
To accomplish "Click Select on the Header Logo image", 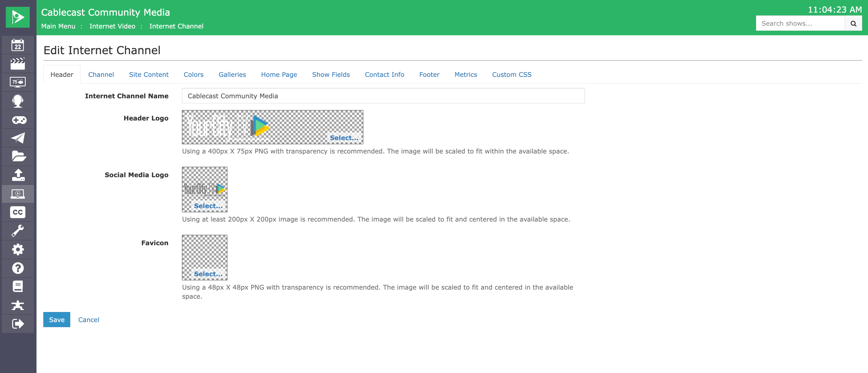I will (344, 138).
